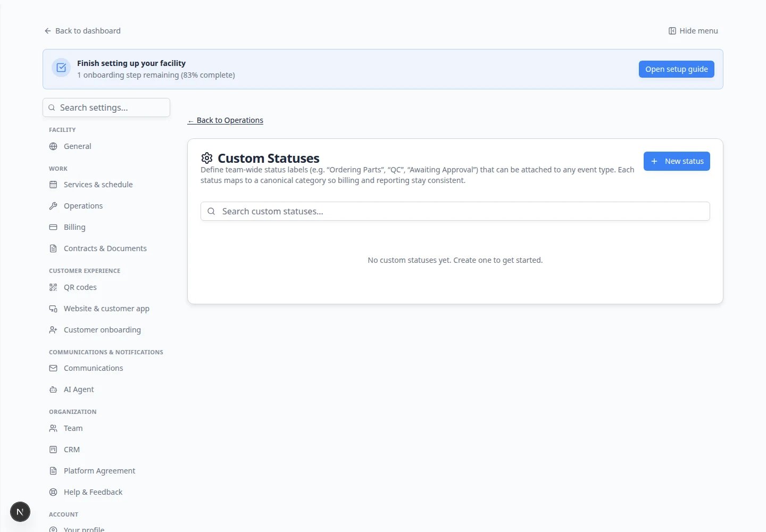Click the wrench icon beside Operations

(53, 206)
